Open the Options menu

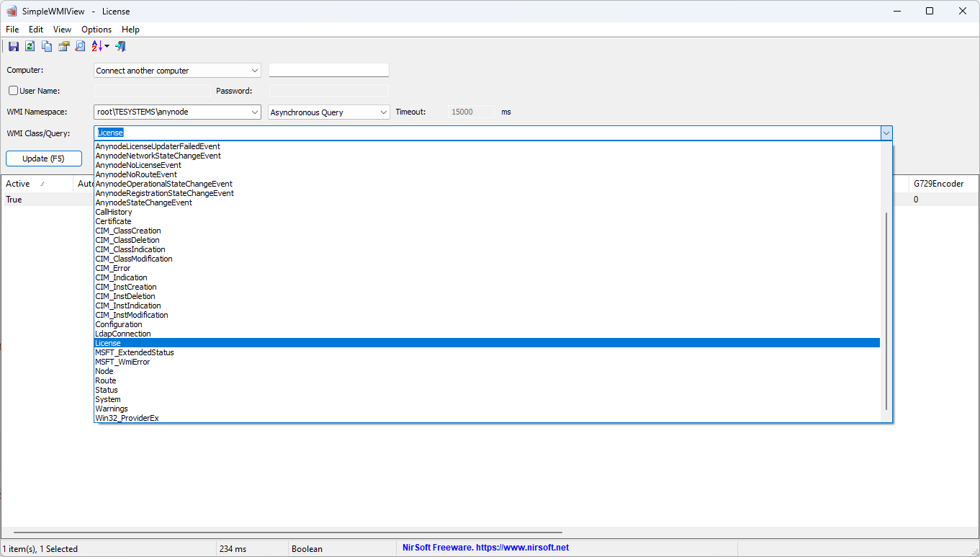pos(96,30)
